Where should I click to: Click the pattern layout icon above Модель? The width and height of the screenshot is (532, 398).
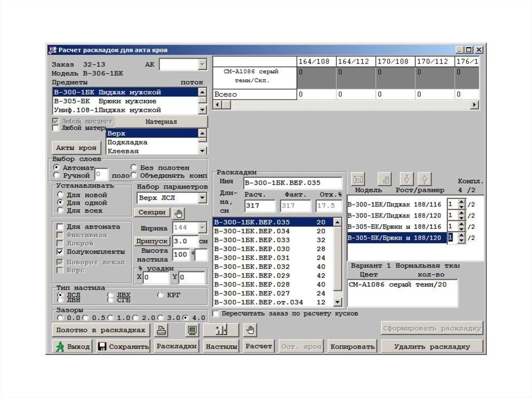pos(358,180)
